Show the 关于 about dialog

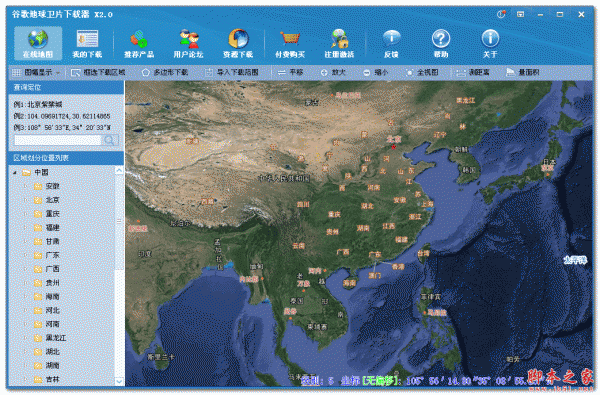(490, 43)
